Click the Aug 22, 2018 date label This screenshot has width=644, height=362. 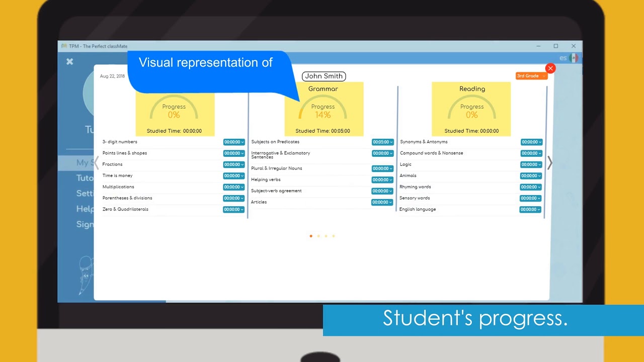(x=112, y=76)
